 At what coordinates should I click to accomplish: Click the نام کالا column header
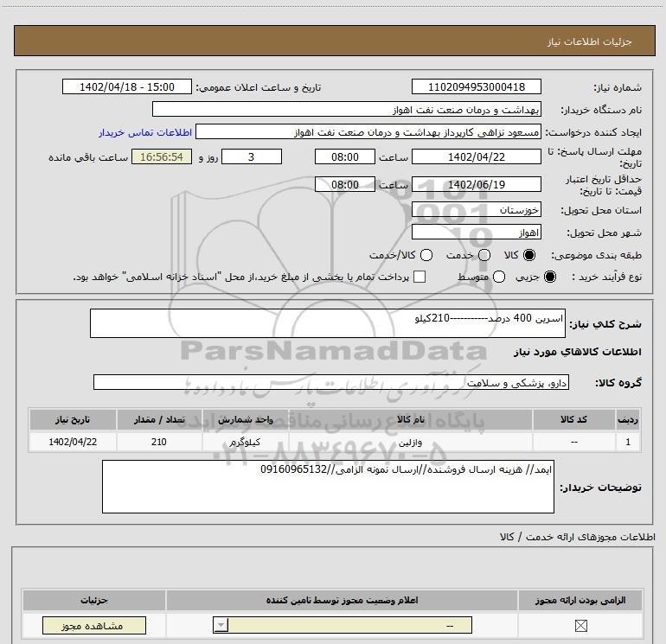coord(410,419)
